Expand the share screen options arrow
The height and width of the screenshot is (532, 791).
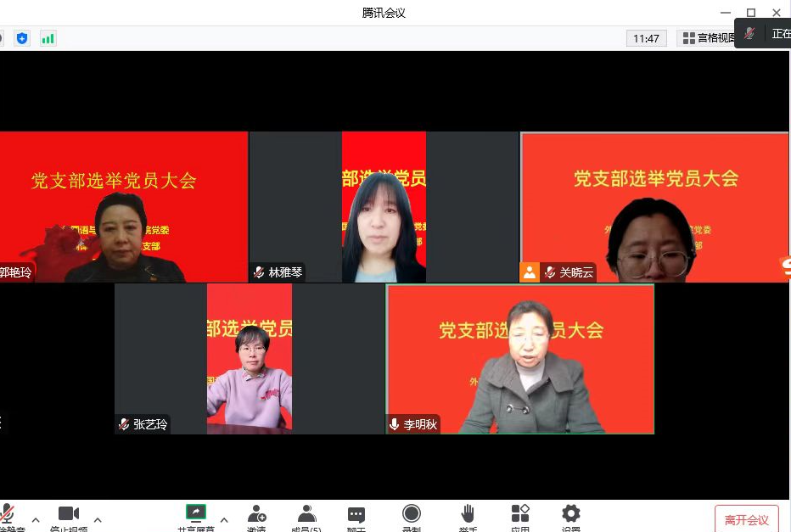(224, 519)
